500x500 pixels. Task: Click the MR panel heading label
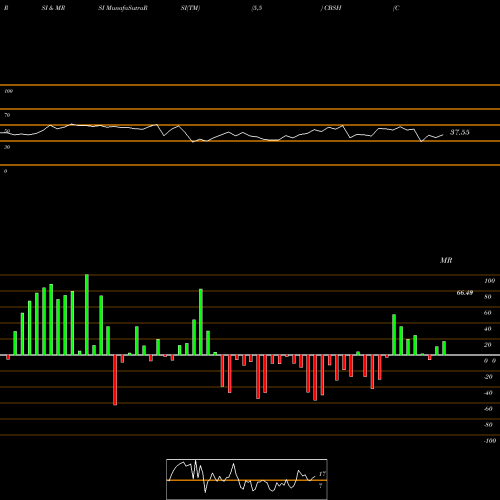click(446, 260)
